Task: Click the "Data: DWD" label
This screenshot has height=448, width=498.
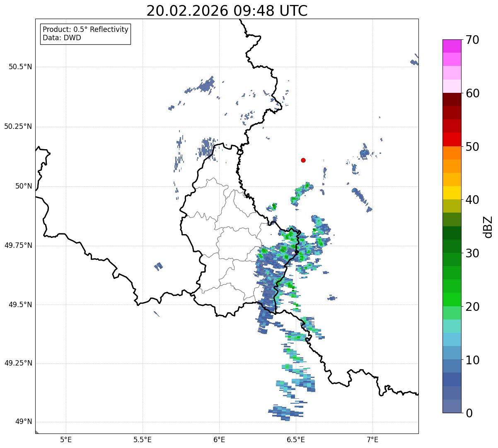Action: (62, 38)
